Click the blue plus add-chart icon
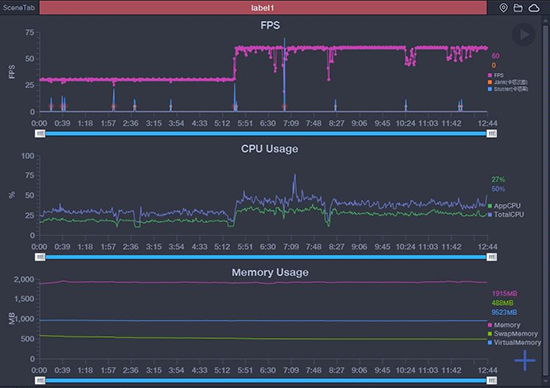The image size is (550, 388). (525, 360)
